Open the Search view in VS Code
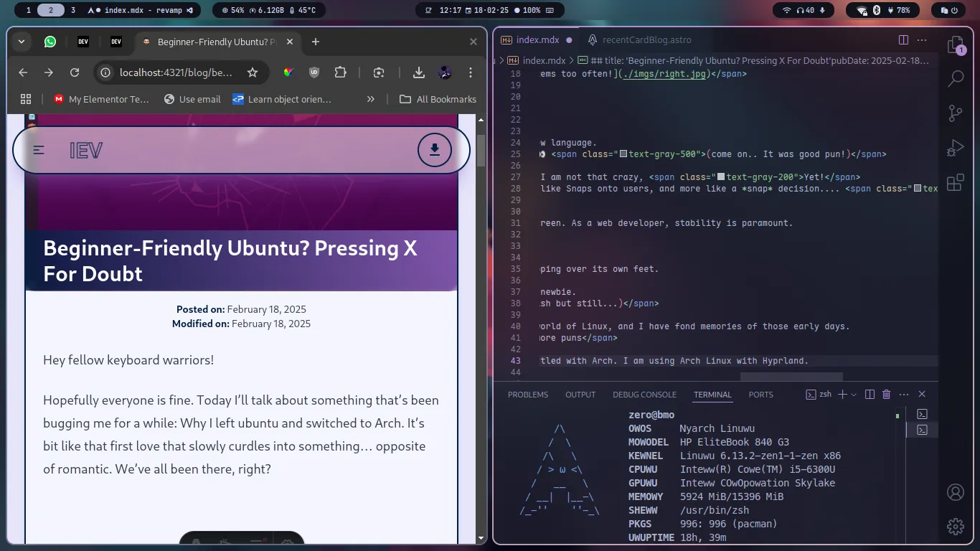This screenshot has height=551, width=980. pos(955,77)
